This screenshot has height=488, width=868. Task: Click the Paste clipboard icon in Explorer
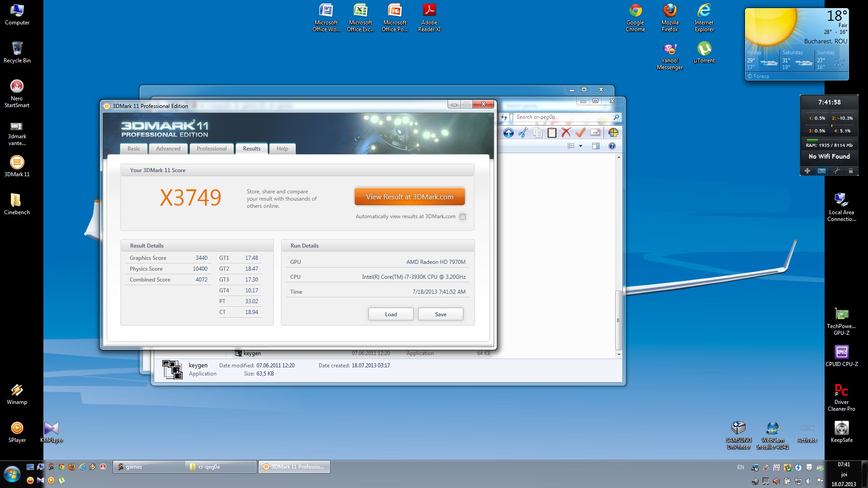pyautogui.click(x=552, y=133)
